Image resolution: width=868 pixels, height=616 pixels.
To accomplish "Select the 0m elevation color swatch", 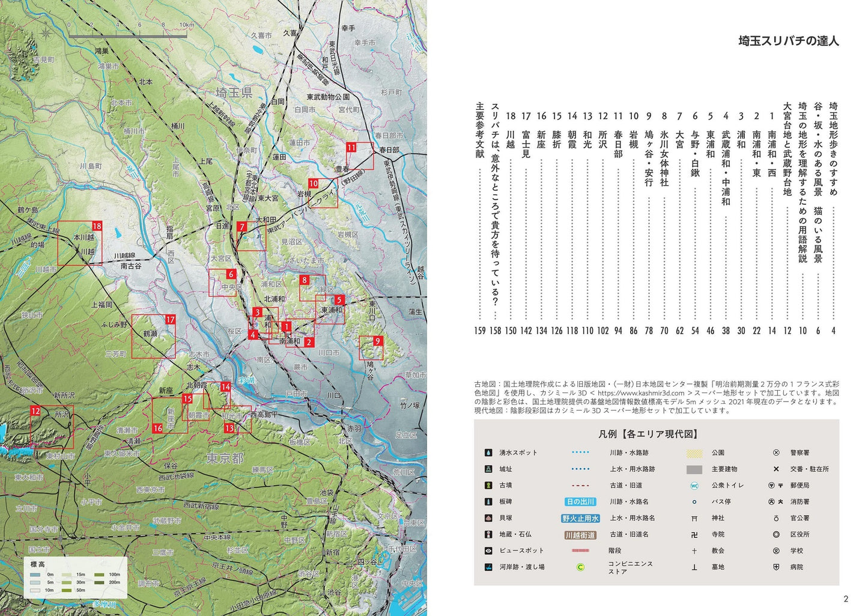I will [x=35, y=575].
